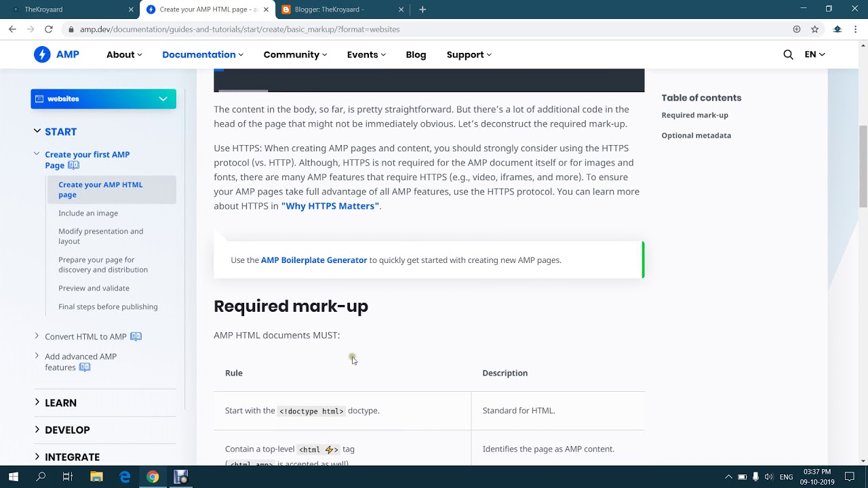Click the AMP lightning logo
Image resolution: width=868 pixels, height=488 pixels.
point(42,54)
